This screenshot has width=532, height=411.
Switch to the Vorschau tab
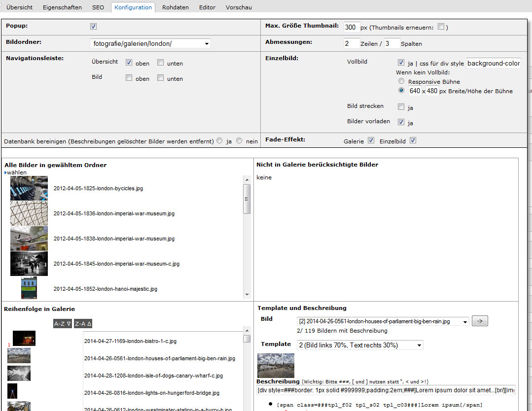239,7
